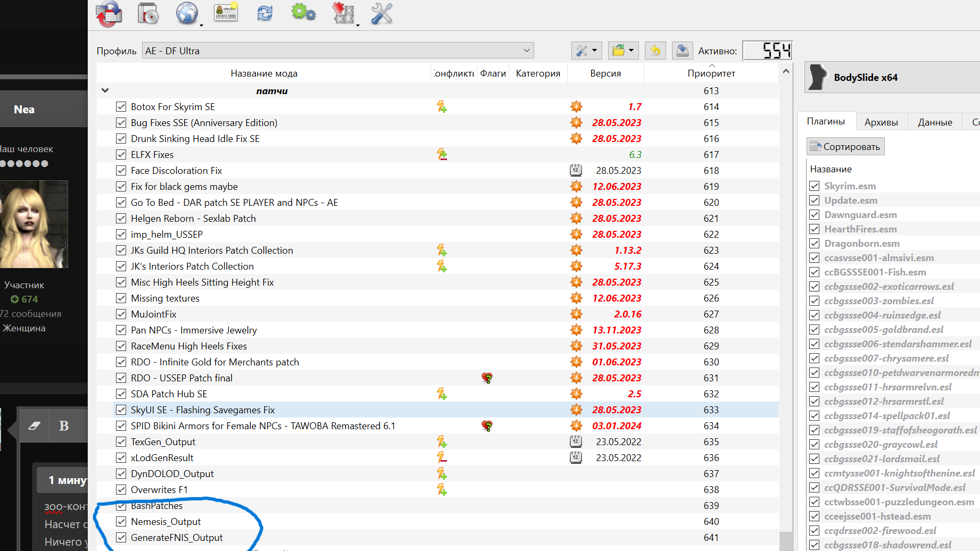The height and width of the screenshot is (551, 980).
Task: Open the profiles ID card icon
Action: (x=226, y=13)
